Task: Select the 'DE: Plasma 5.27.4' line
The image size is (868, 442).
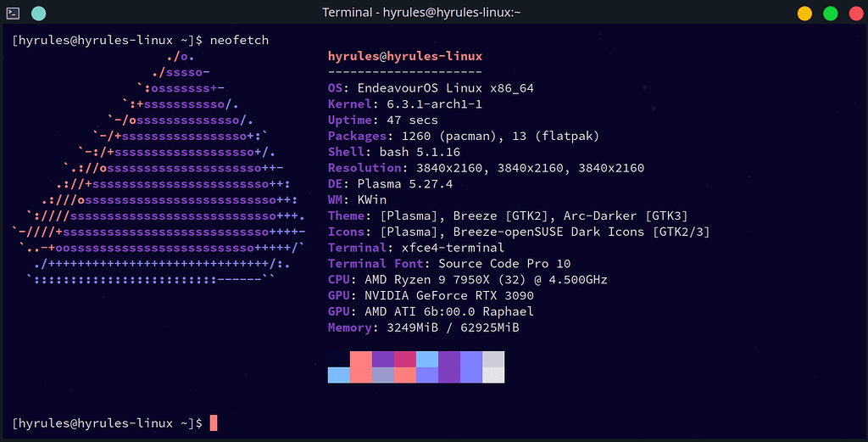Action: [x=390, y=184]
